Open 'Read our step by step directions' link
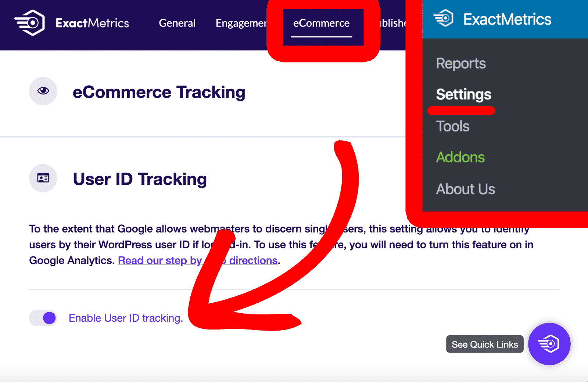Image resolution: width=588 pixels, height=382 pixels. 198,260
